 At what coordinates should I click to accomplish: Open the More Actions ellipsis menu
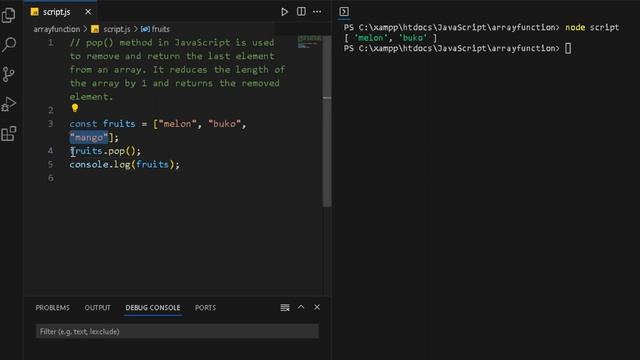[317, 12]
